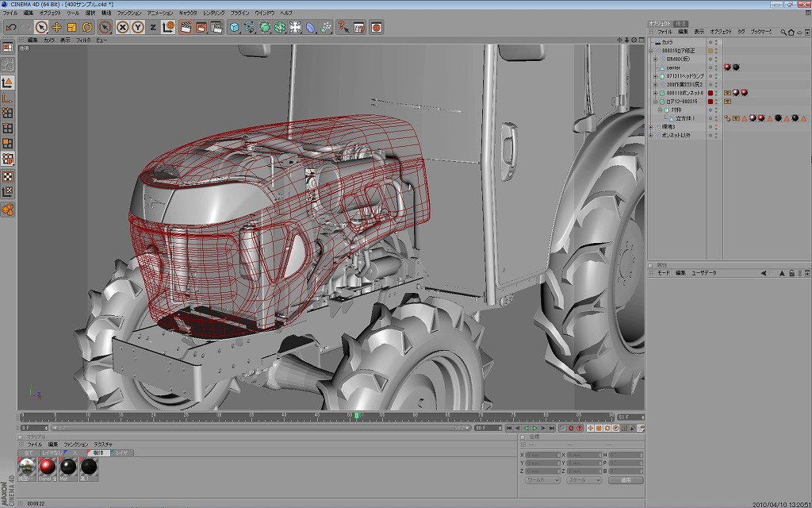Collapse the ロア12-080315 object group
Viewport: 812px width, 508px height.
coord(655,102)
